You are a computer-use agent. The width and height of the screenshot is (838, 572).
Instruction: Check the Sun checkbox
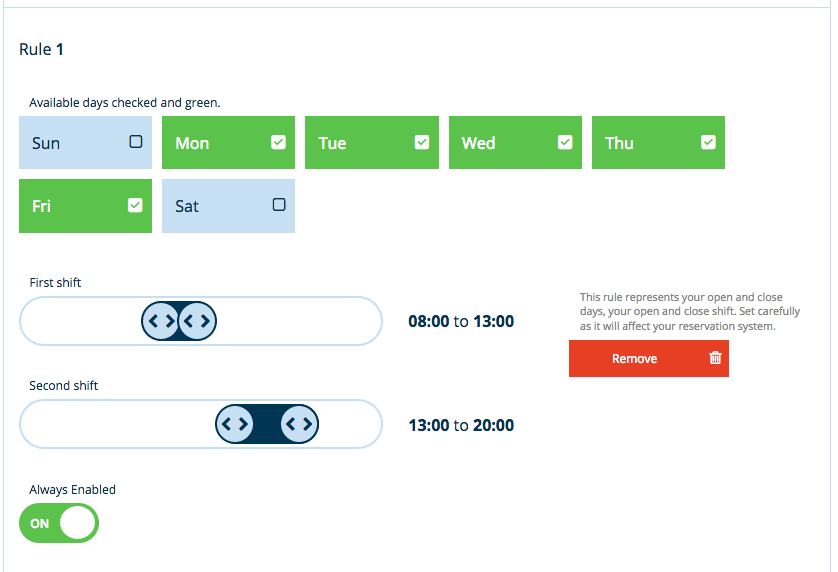tap(136, 142)
